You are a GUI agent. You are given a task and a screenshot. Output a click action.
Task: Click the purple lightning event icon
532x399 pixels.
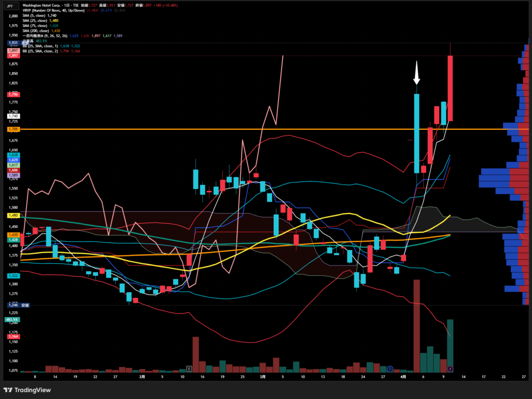point(450,368)
